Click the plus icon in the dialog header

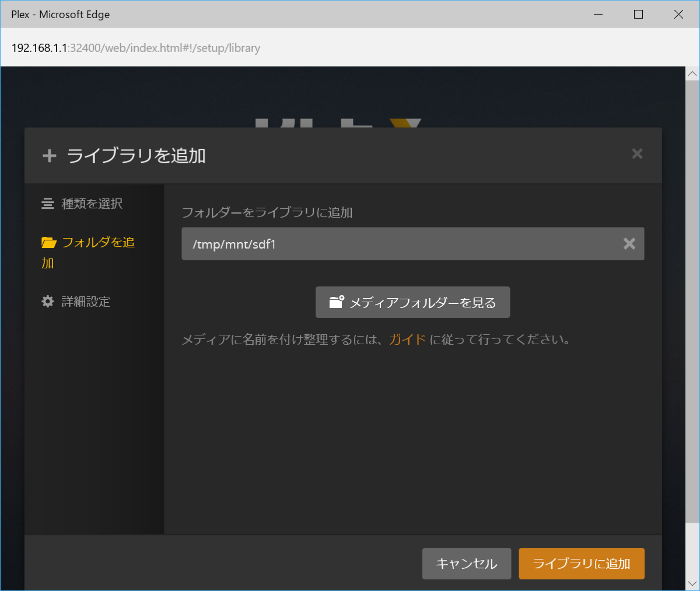[x=50, y=156]
